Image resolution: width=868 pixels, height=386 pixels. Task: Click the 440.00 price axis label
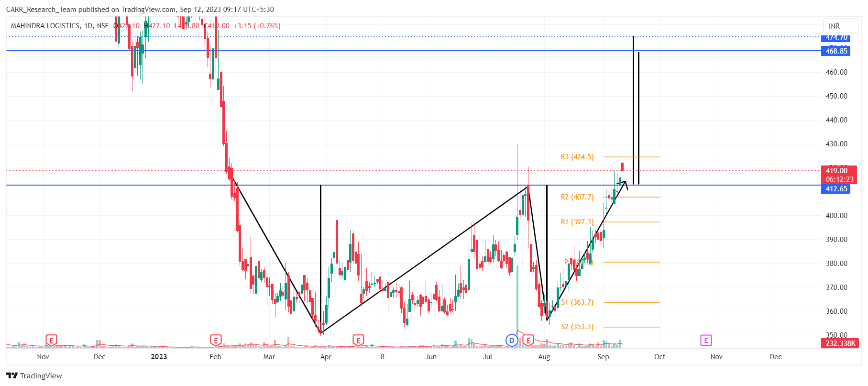[836, 120]
